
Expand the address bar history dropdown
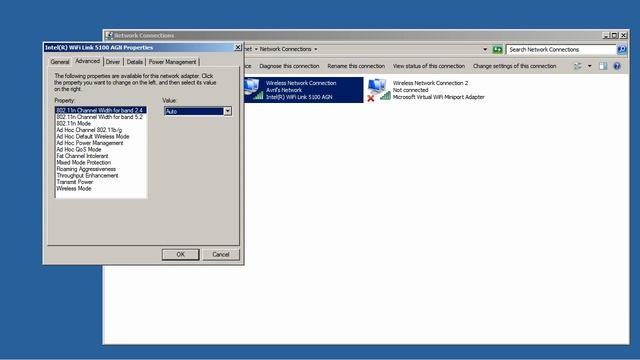tap(485, 49)
